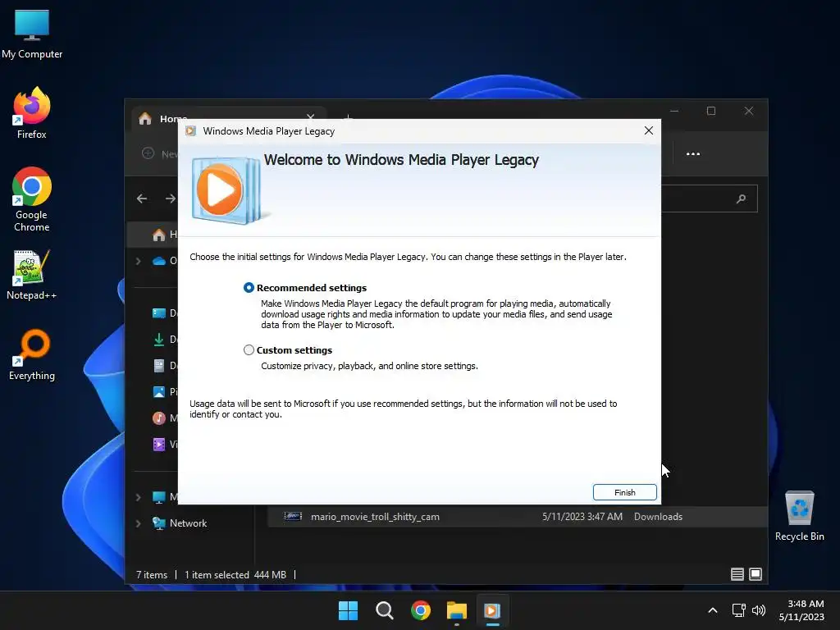Choose the Custom settings option
Image resolution: width=840 pixels, height=630 pixels.
tap(249, 349)
